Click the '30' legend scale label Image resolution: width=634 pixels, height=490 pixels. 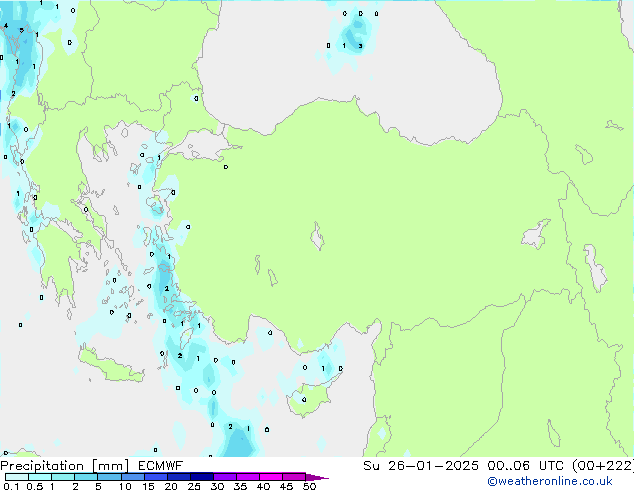[217, 486]
